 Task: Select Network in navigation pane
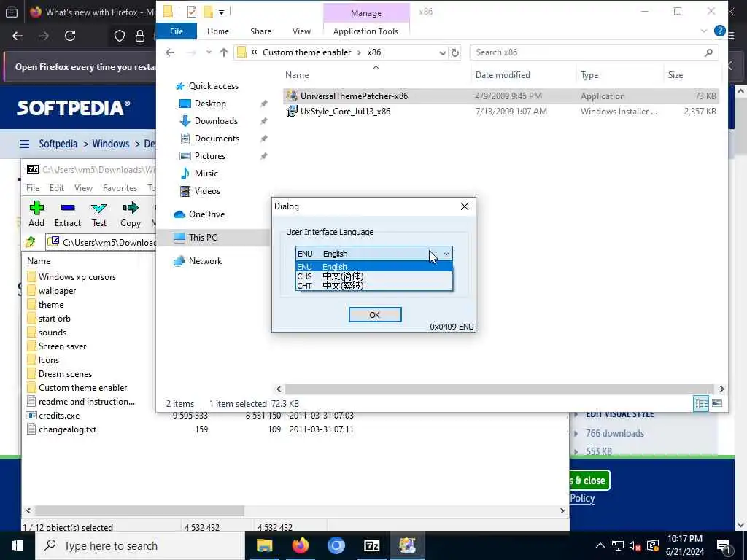click(205, 261)
